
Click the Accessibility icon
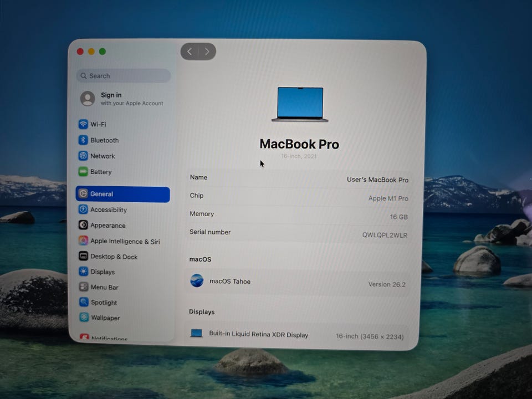(83, 209)
